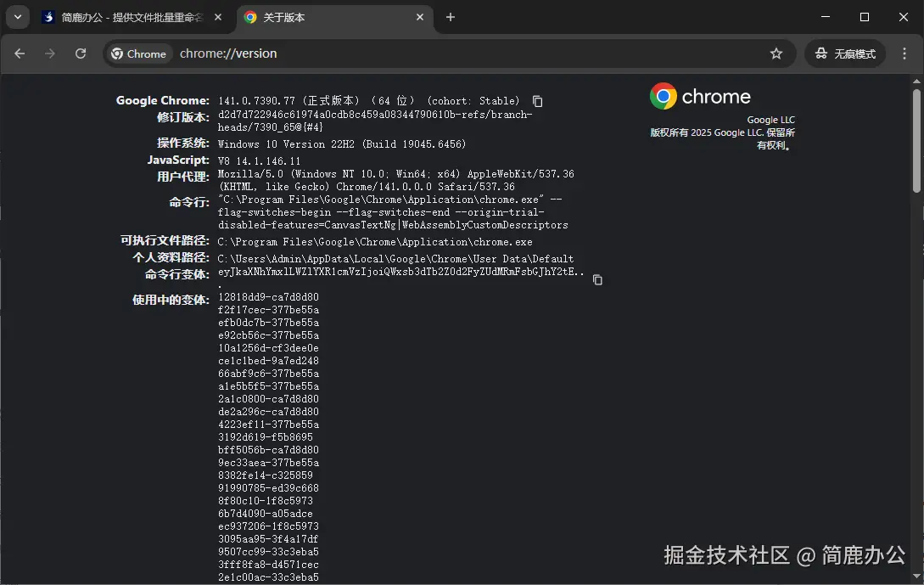Open a new tab with plus button
The image size is (924, 585).
[451, 17]
